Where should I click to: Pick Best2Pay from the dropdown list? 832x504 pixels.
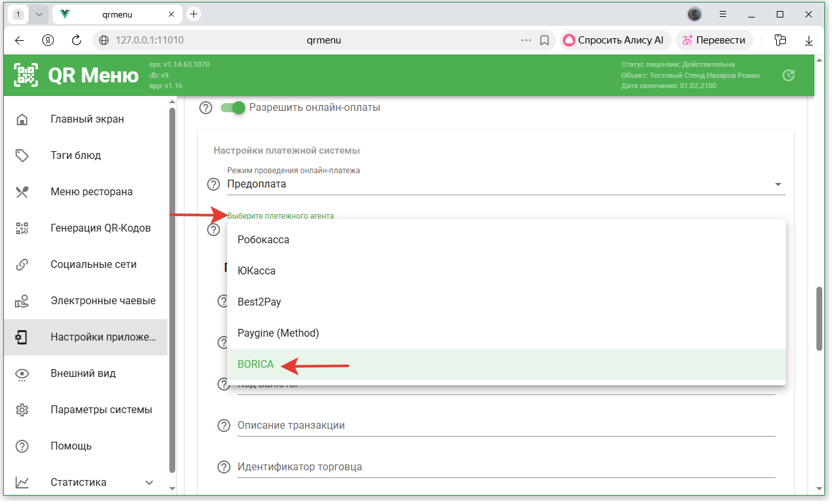click(x=259, y=302)
